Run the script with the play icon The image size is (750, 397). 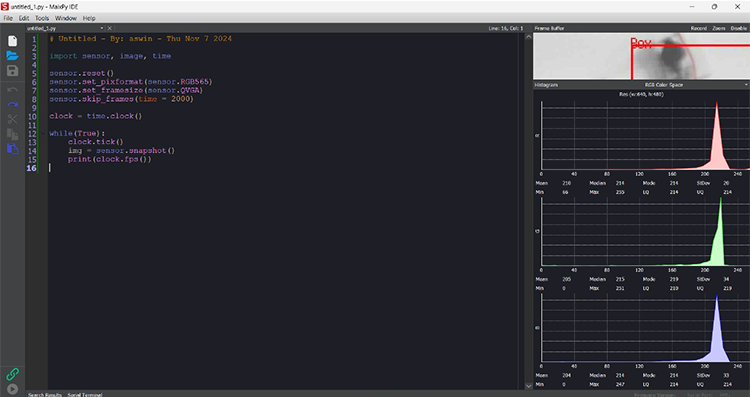tap(12, 389)
